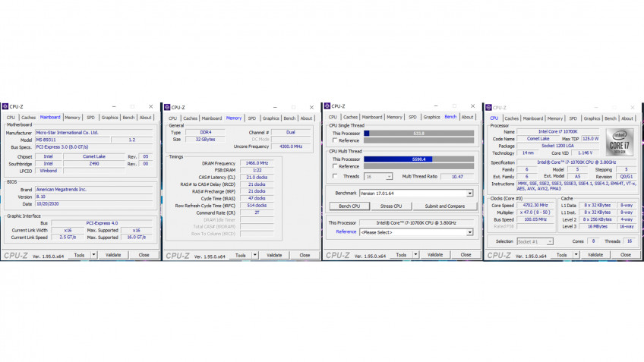Click the Bus Specs PCI-Express 3.0 field
Image resolution: width=644 pixels, height=362 pixels.
click(x=94, y=147)
